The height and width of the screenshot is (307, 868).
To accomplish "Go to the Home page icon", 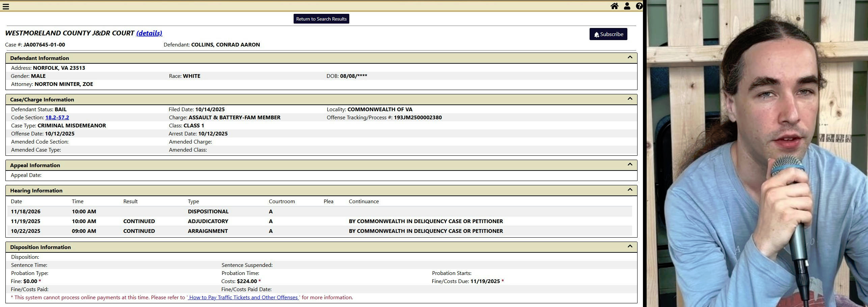I will (614, 6).
